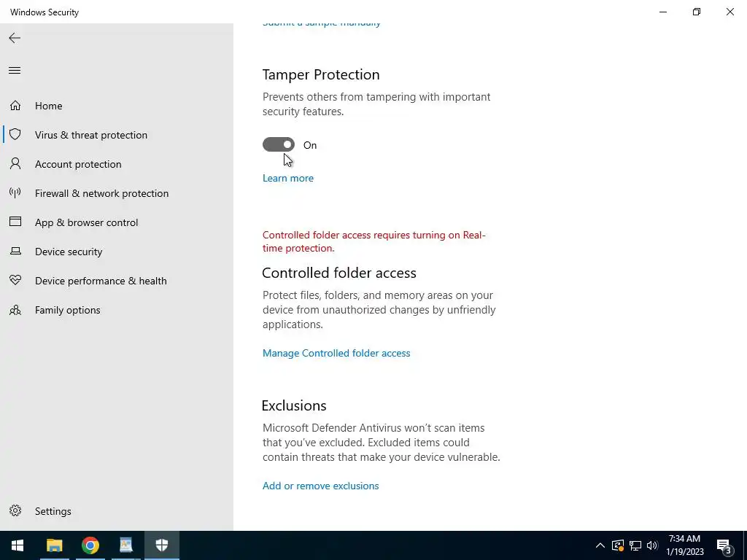Click the Family options people icon

[x=15, y=310]
